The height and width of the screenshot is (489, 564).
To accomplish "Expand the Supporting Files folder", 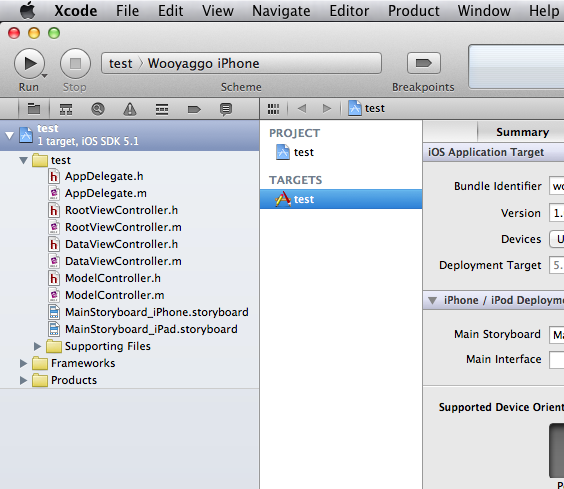I will (x=37, y=346).
